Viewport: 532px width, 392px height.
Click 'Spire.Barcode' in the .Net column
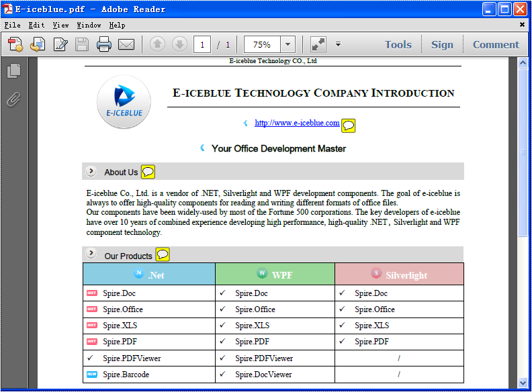click(126, 375)
